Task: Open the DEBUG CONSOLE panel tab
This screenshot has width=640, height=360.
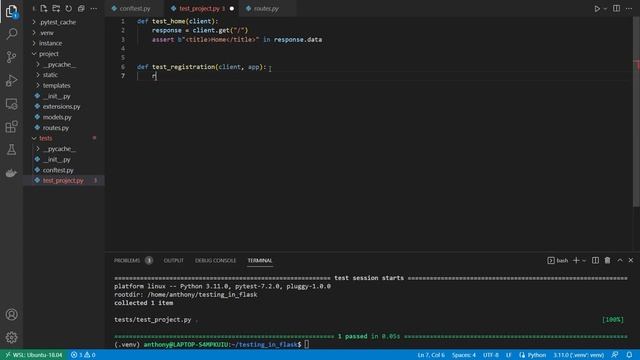Action: pyautogui.click(x=215, y=260)
